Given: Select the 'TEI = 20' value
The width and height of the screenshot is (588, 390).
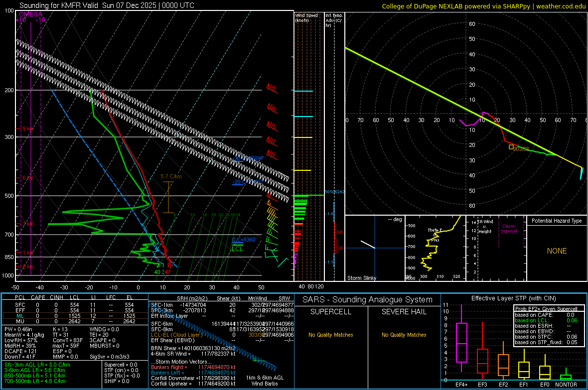Looking at the screenshot, I should pyautogui.click(x=99, y=335).
